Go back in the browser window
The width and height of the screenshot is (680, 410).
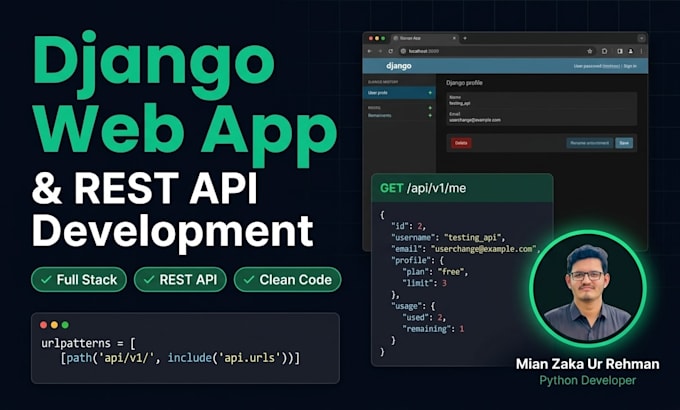370,51
